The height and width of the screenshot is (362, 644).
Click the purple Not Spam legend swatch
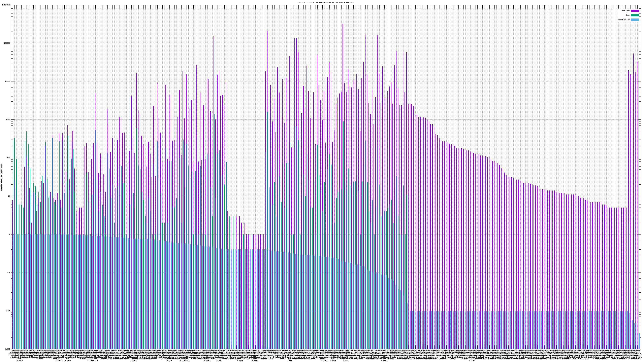[x=635, y=11]
